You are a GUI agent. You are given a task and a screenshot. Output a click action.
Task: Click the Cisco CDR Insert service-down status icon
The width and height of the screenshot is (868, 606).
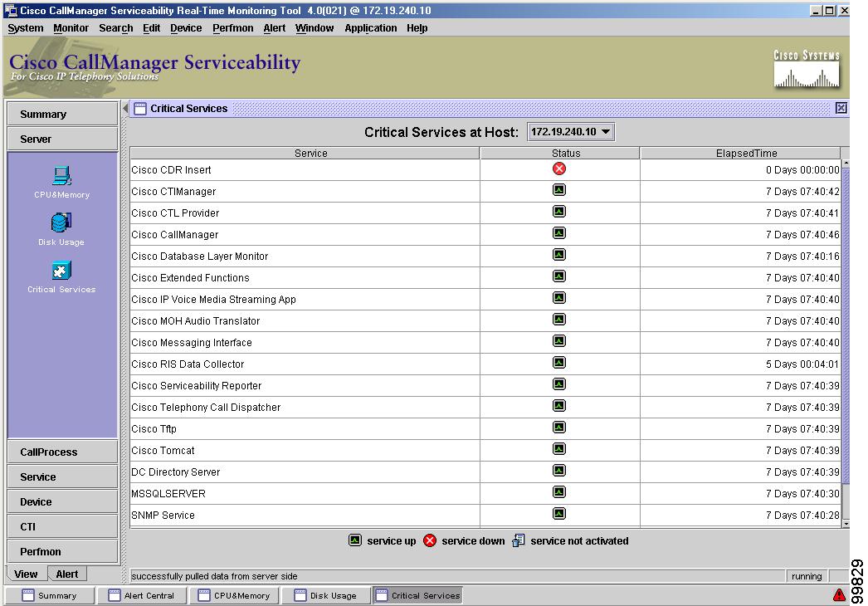click(559, 169)
